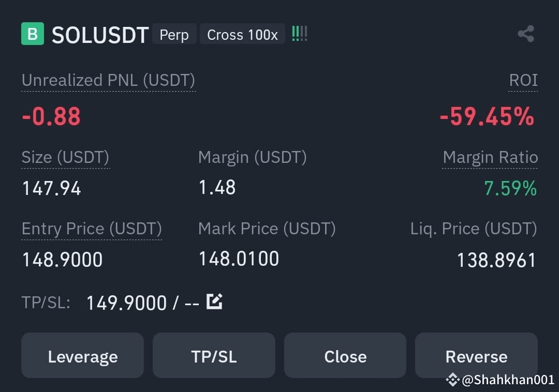559x392 pixels.
Task: Open the TP/SL edit pencil icon
Action: 215,301
